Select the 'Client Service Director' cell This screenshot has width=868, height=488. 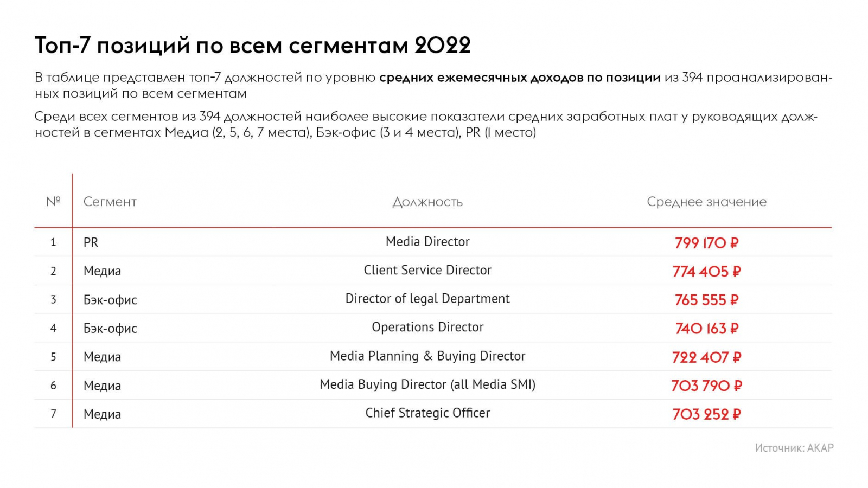click(x=427, y=270)
